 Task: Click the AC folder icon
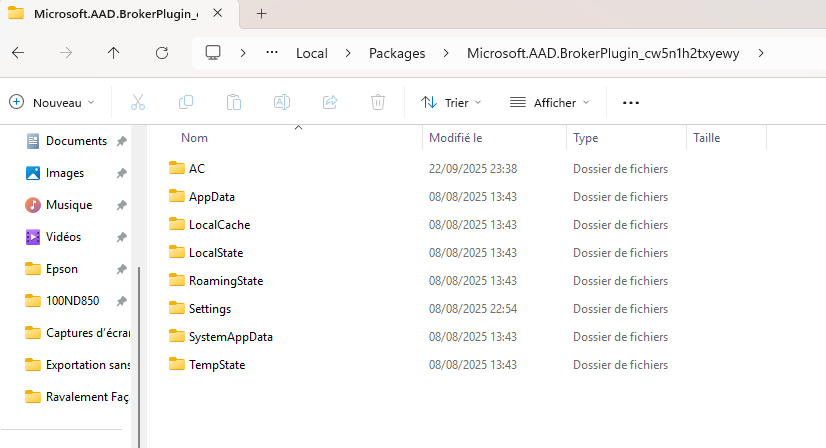point(176,168)
